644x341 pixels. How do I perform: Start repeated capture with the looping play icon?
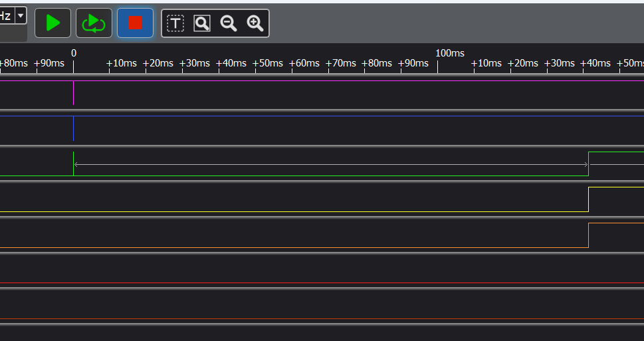tap(94, 23)
